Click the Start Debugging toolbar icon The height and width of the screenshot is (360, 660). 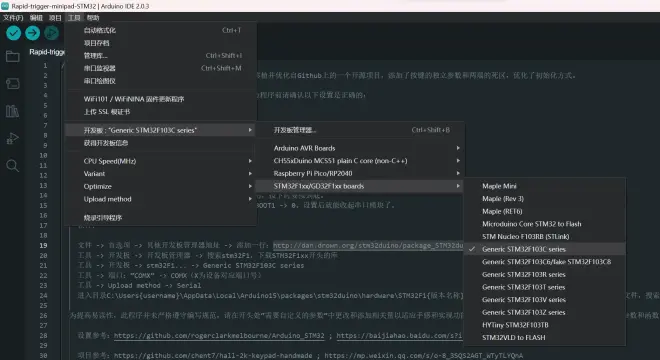[x=51, y=33]
